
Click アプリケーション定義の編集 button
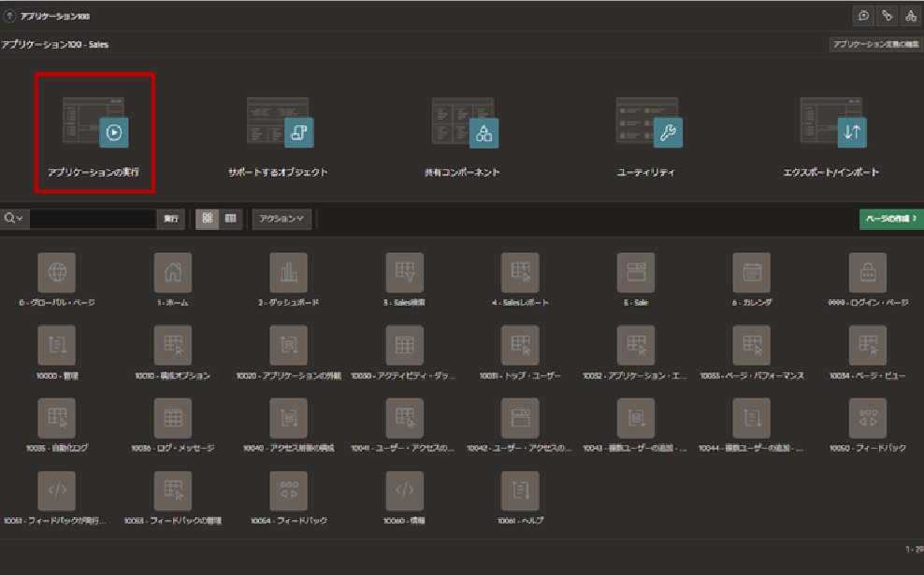873,44
